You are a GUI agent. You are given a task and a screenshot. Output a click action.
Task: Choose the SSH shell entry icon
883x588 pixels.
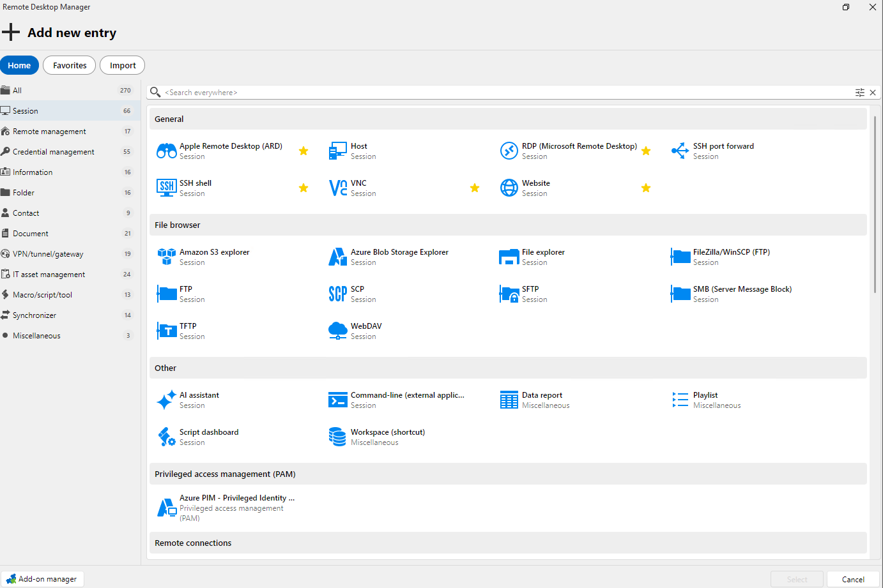(167, 188)
